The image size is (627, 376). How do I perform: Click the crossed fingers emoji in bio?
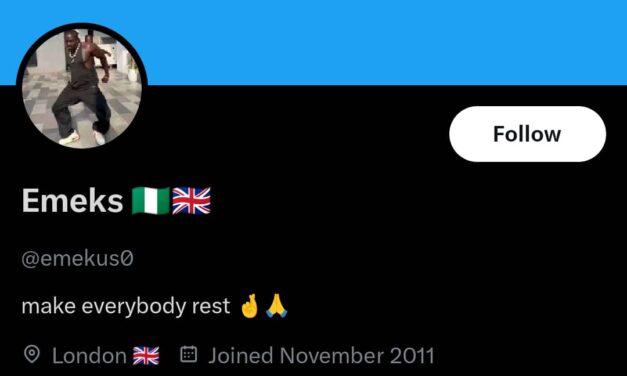coord(250,306)
